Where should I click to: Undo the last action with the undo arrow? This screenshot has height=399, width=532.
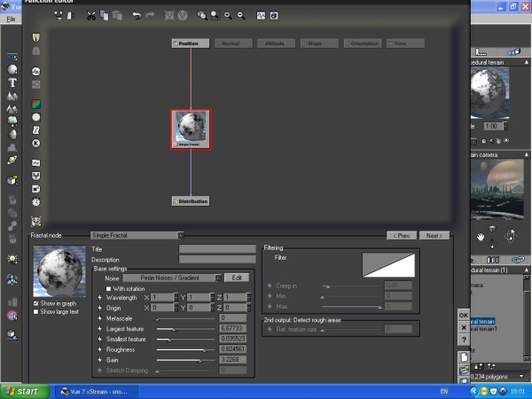tap(137, 16)
